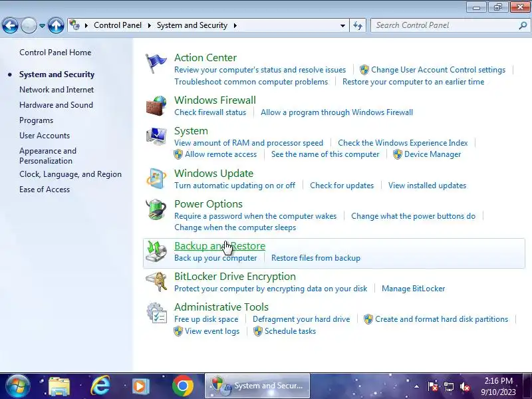The image size is (532, 399).
Task: Refresh the Control Panel address bar
Action: point(358,25)
